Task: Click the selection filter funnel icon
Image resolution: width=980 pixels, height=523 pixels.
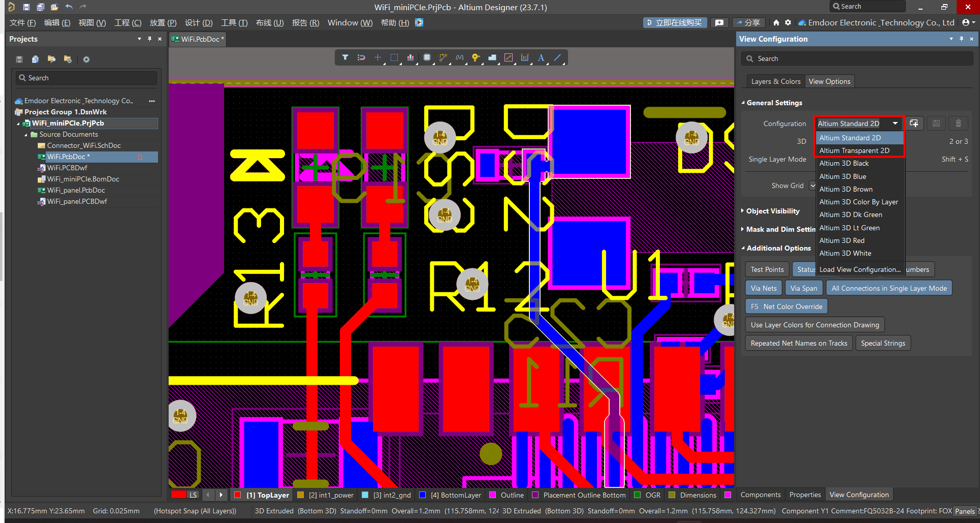Action: point(345,57)
